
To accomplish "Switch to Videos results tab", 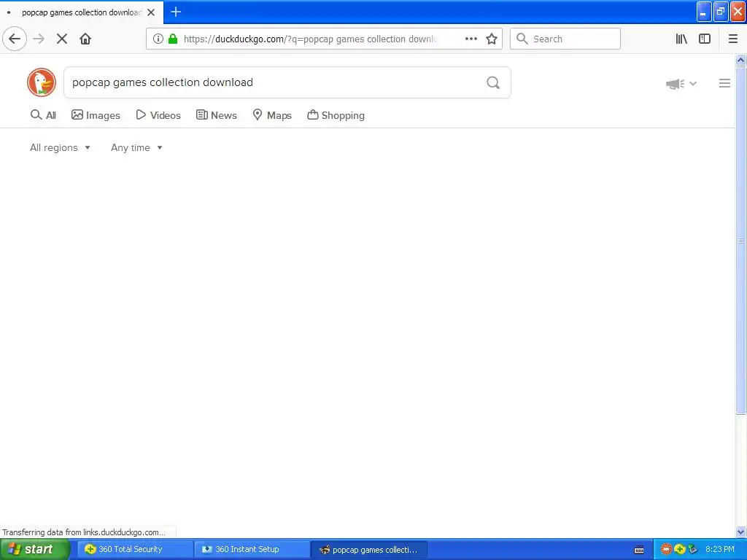I will [158, 115].
